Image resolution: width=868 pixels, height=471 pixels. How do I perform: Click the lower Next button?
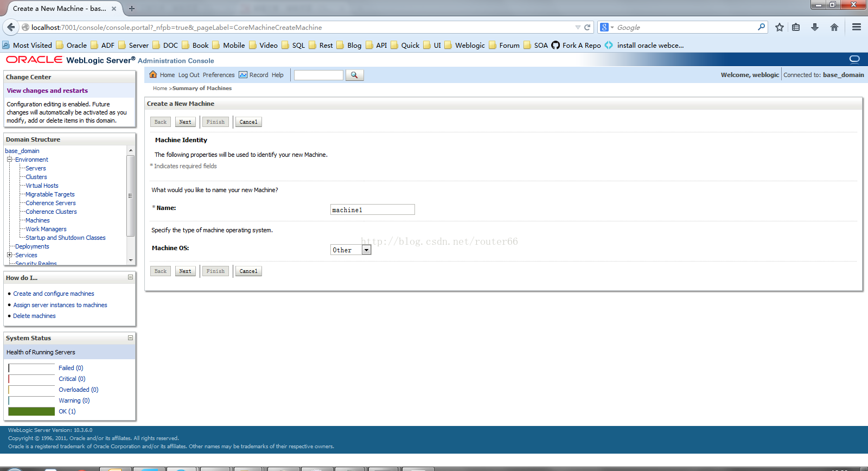(186, 271)
